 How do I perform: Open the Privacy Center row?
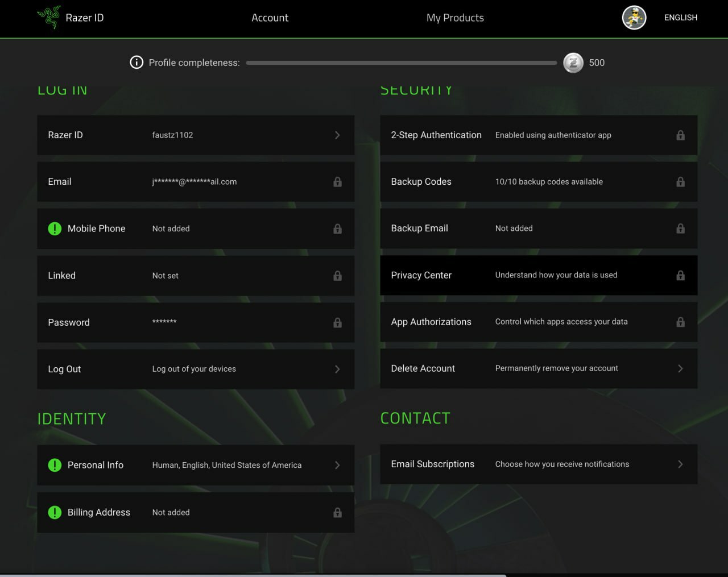539,275
